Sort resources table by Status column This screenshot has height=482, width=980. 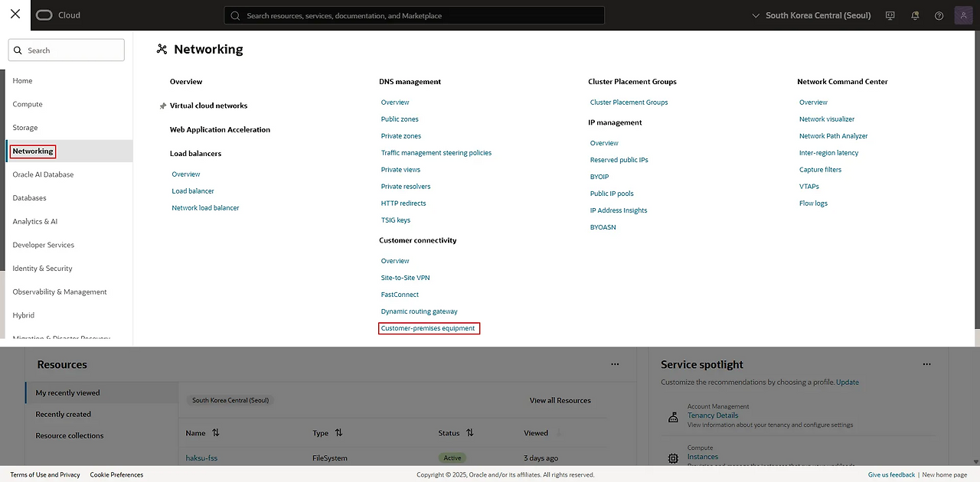coord(469,433)
